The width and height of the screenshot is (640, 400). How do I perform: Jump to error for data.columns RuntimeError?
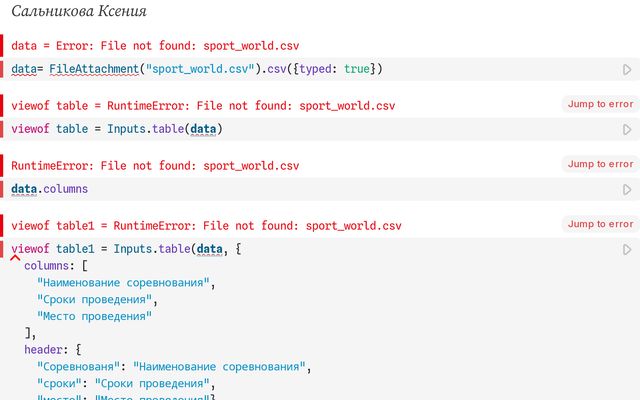pyautogui.click(x=600, y=164)
